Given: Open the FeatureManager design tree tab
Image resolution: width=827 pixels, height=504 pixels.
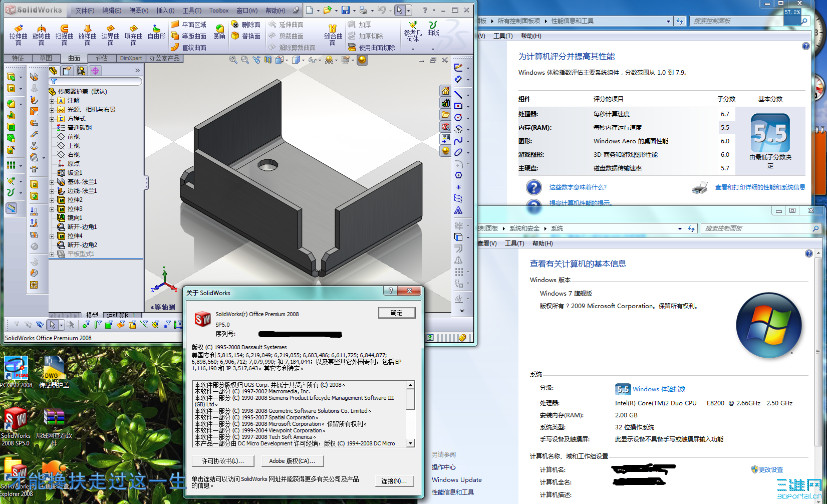Looking at the screenshot, I should pyautogui.click(x=53, y=71).
